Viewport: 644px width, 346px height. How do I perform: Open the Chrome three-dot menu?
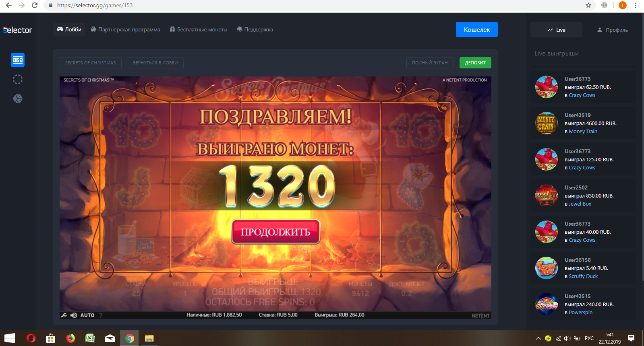coord(636,5)
